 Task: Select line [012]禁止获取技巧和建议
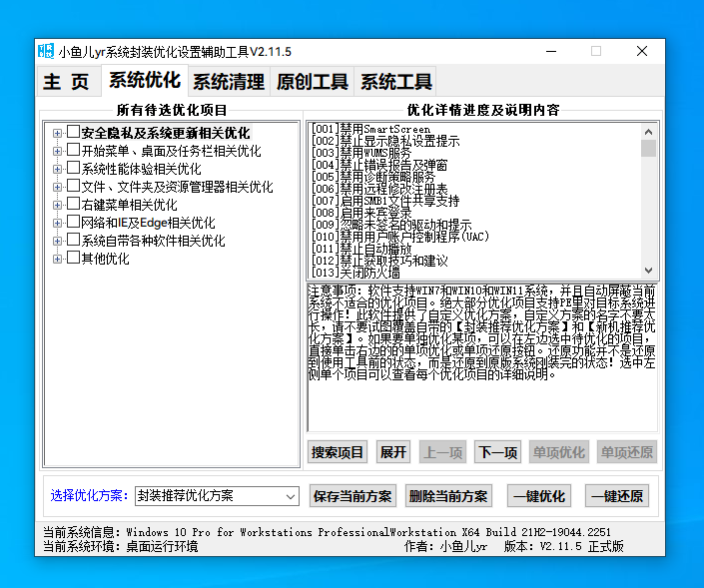pyautogui.click(x=379, y=261)
